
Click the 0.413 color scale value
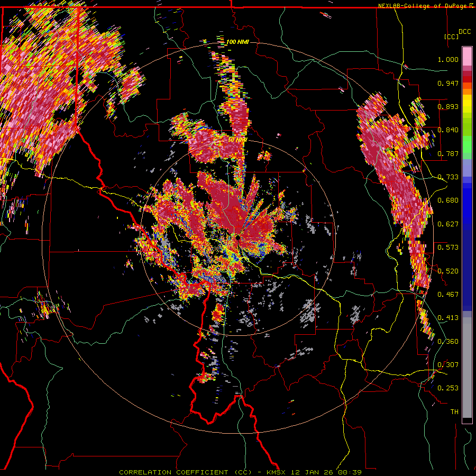tap(448, 318)
